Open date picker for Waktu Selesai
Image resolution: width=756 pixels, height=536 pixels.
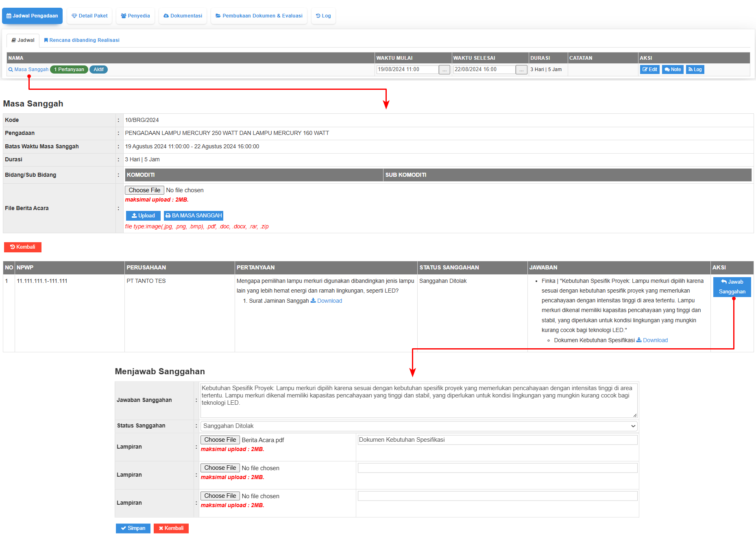[521, 70]
